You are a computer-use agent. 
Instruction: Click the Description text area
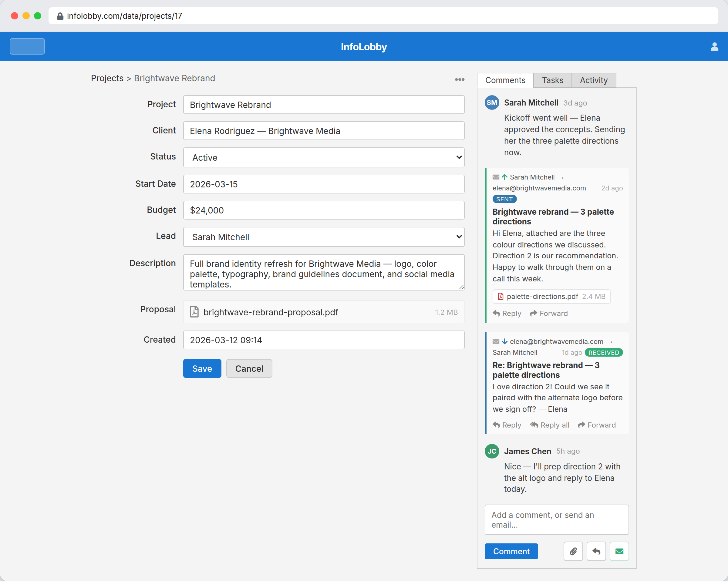pyautogui.click(x=323, y=272)
